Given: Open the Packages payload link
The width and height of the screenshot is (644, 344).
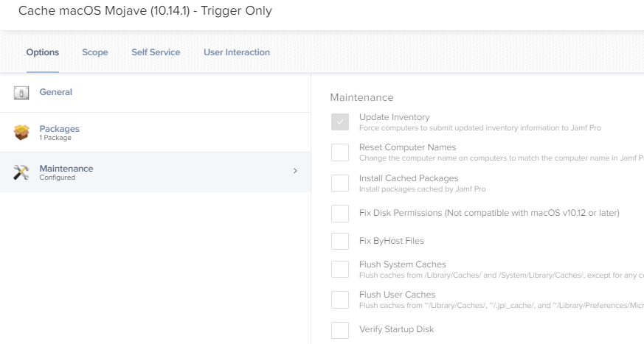Looking at the screenshot, I should (60, 129).
